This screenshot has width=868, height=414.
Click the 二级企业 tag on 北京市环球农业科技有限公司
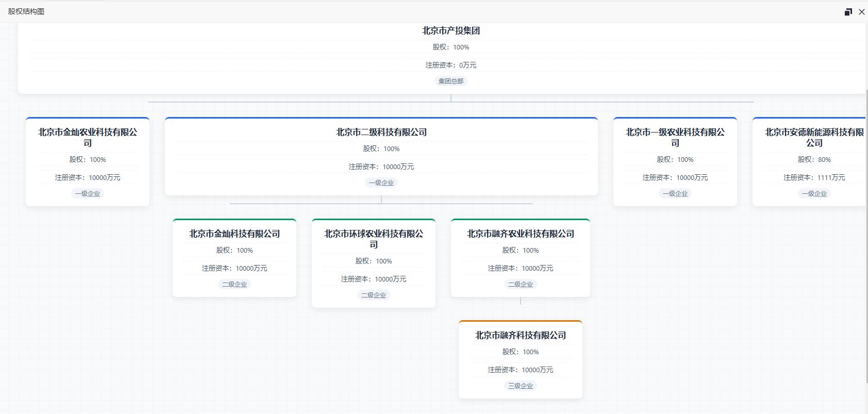tap(373, 295)
